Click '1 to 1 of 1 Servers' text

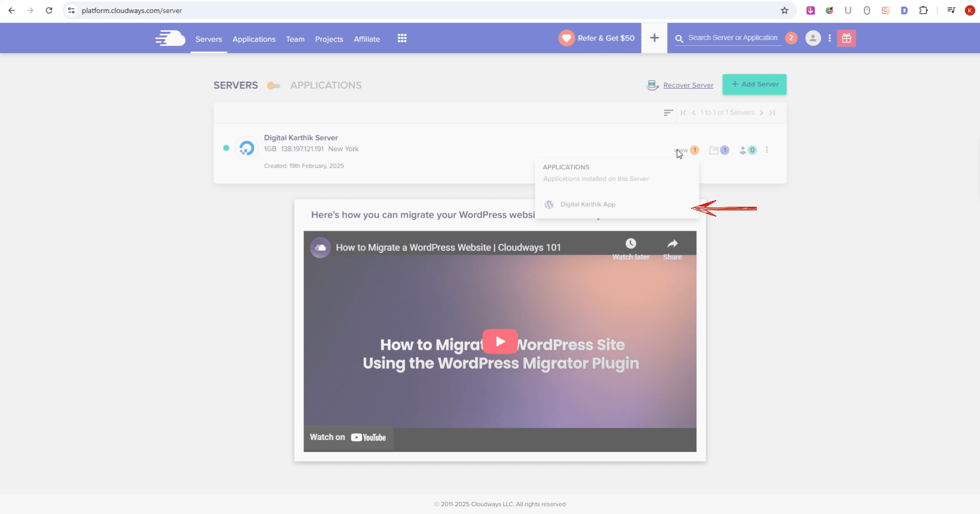[x=727, y=112]
